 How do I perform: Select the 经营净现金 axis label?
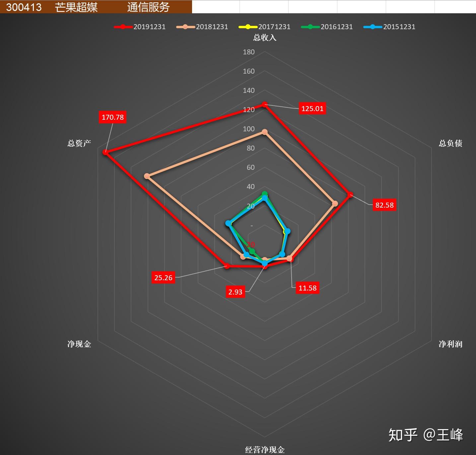pos(265,450)
